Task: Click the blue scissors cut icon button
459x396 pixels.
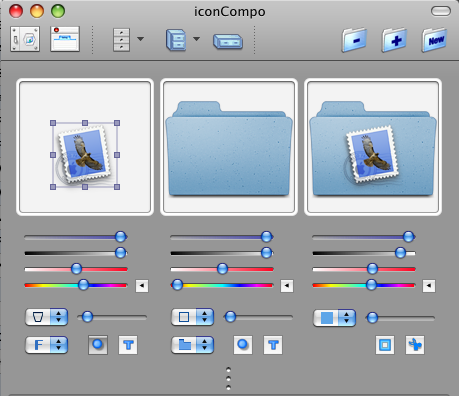Action: [x=415, y=345]
